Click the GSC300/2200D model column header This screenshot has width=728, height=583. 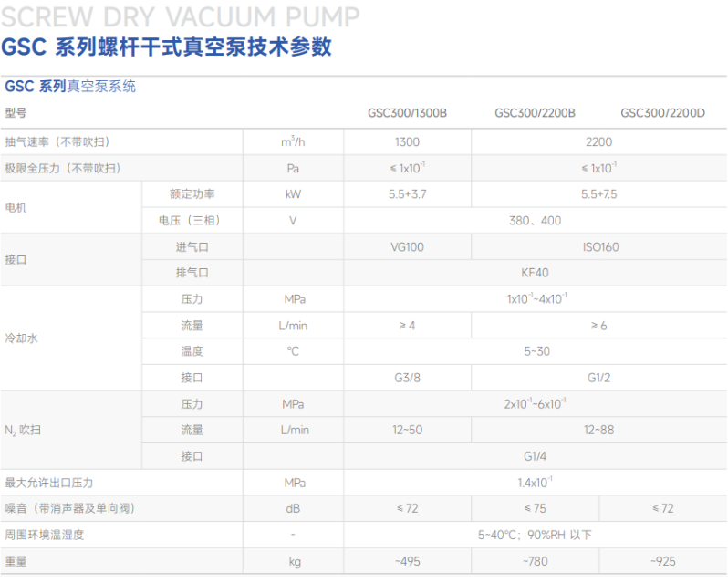(x=662, y=114)
